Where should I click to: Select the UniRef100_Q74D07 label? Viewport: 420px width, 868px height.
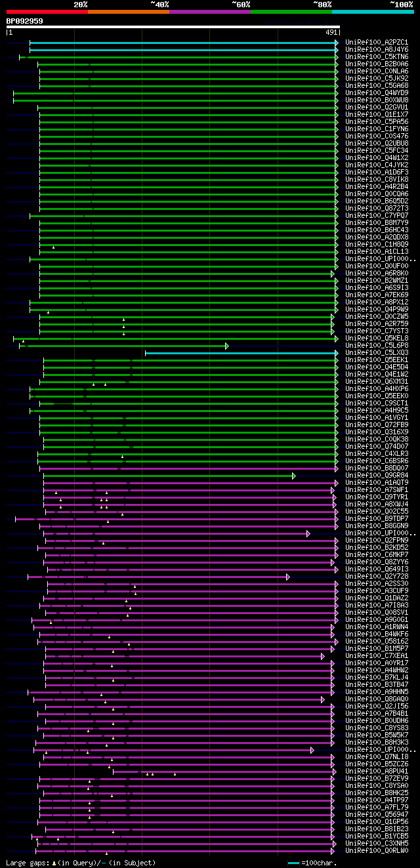click(377, 446)
